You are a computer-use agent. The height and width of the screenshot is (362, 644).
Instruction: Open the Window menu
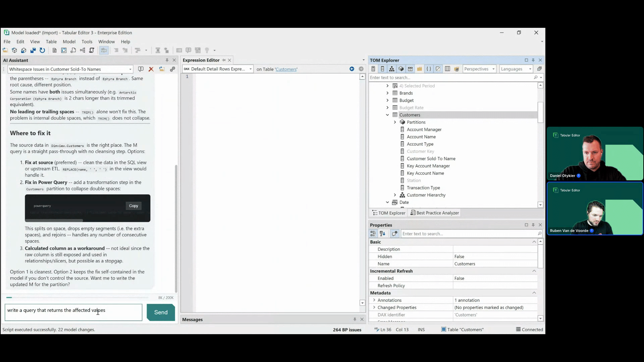tap(106, 42)
